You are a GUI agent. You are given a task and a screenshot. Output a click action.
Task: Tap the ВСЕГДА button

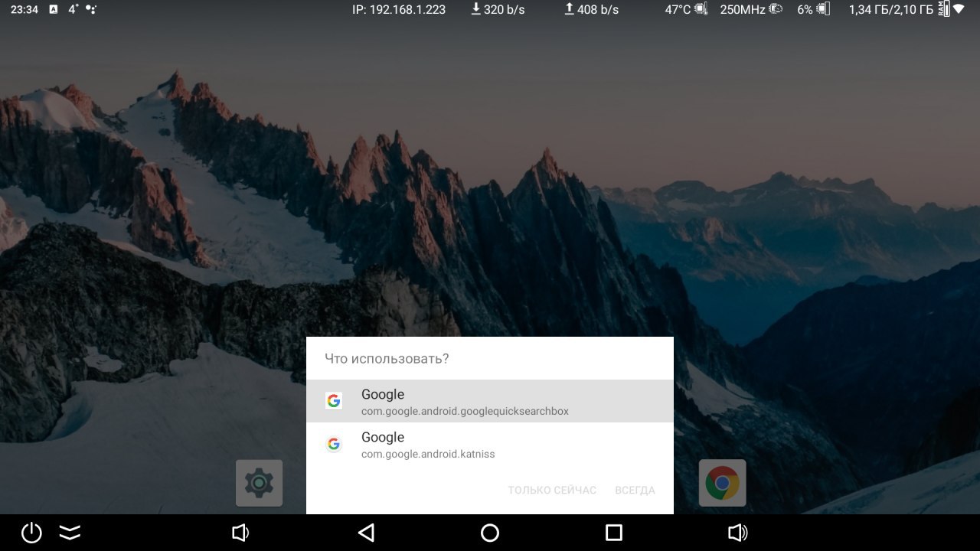click(x=635, y=490)
